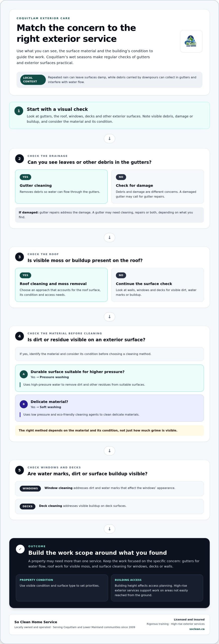Click the DECKS tag label
This screenshot has height=644, width=219.
pyautogui.click(x=27, y=506)
